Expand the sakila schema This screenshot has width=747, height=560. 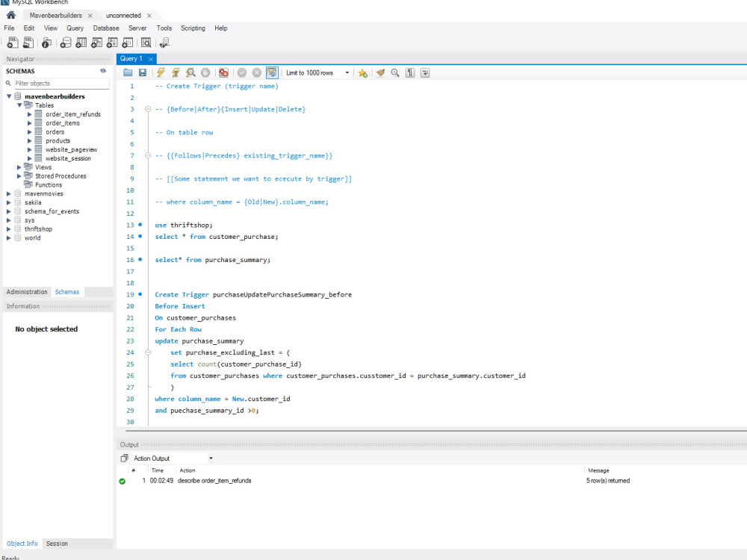pyautogui.click(x=8, y=202)
